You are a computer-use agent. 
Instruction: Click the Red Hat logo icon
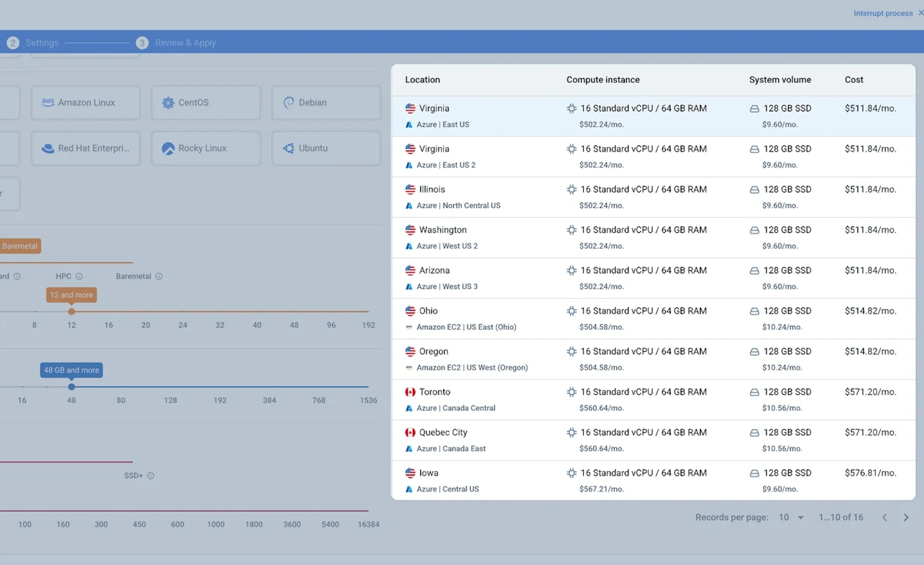(x=48, y=148)
